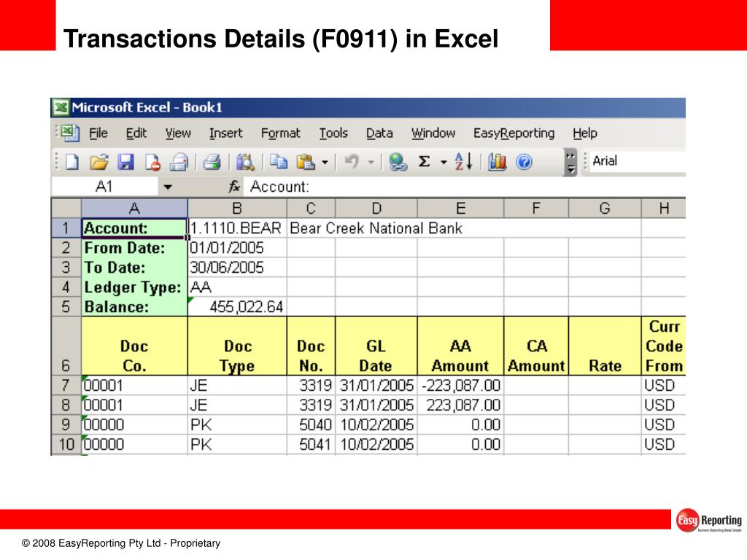The height and width of the screenshot is (560, 747).
Task: Select column B header
Action: [x=237, y=208]
